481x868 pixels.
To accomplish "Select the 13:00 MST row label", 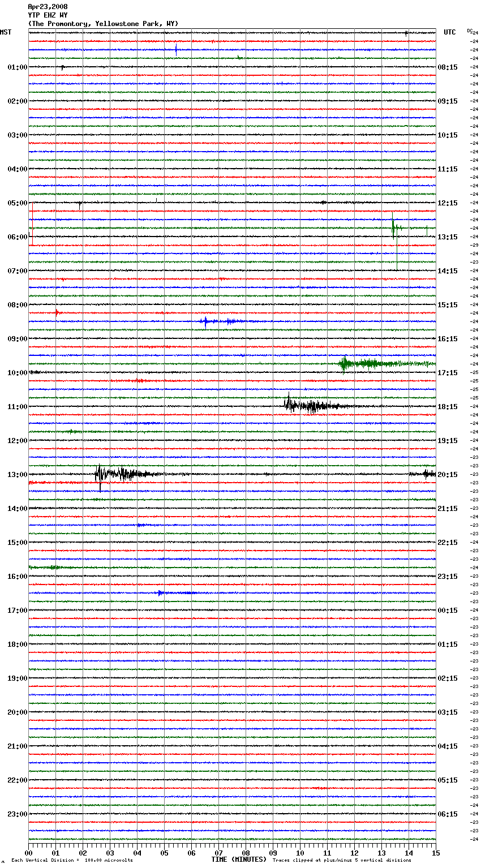I will [17, 475].
